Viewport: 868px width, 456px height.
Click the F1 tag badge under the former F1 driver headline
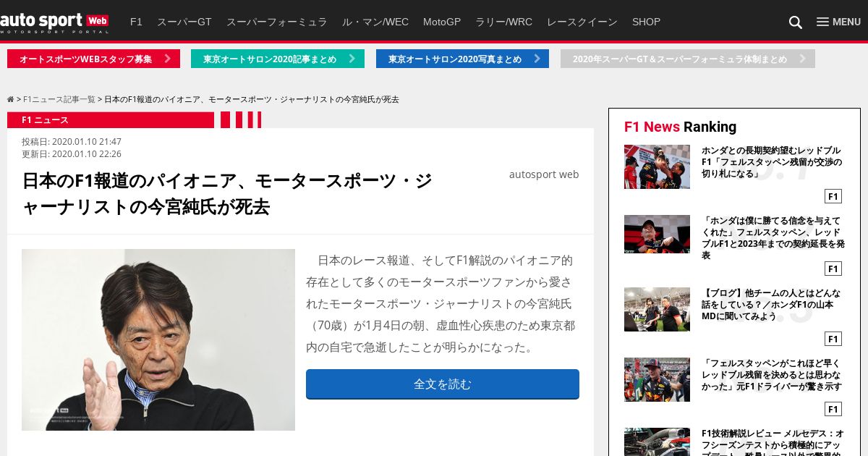click(x=833, y=409)
